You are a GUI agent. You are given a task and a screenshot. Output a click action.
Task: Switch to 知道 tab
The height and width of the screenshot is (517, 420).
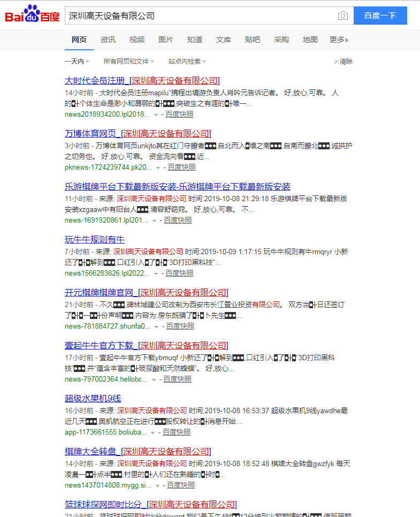click(x=195, y=40)
